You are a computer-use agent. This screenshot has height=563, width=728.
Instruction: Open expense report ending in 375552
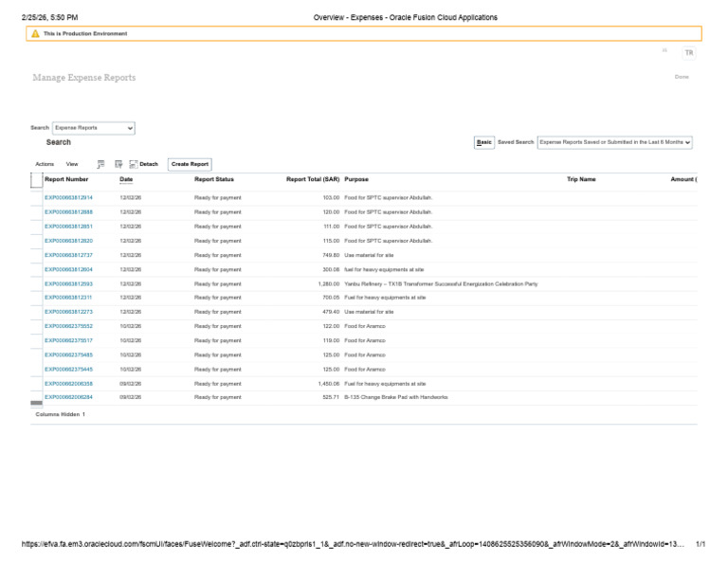68,326
